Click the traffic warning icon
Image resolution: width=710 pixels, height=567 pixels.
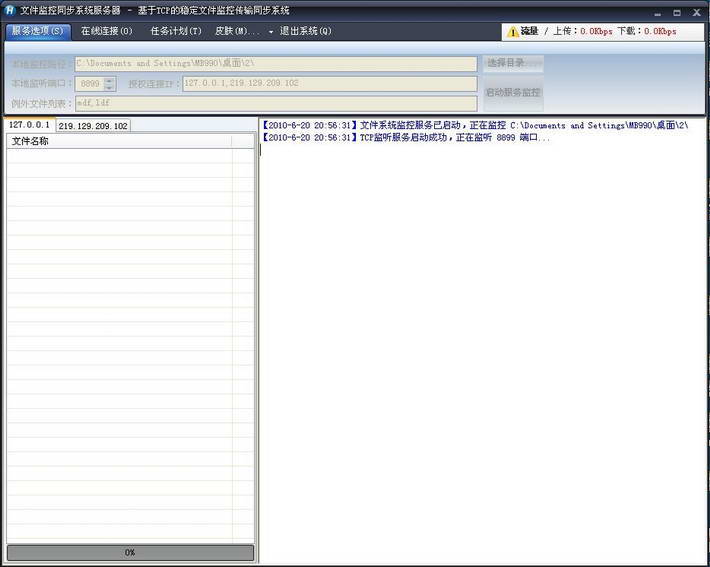(x=513, y=32)
